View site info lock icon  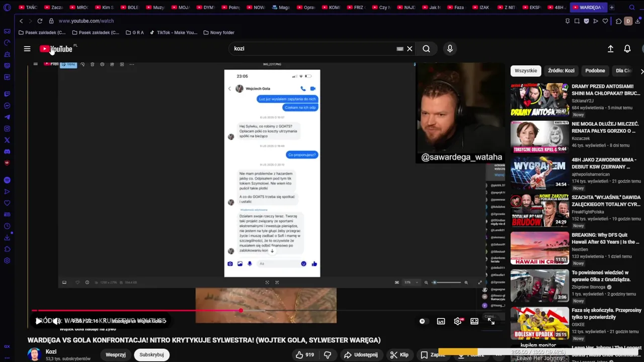pos(51,21)
